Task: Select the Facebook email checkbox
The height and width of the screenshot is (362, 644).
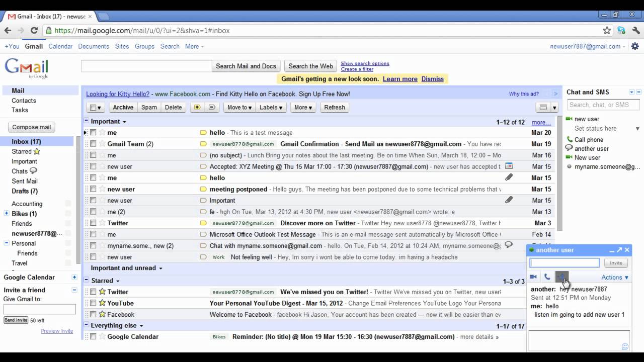Action: pyautogui.click(x=93, y=314)
